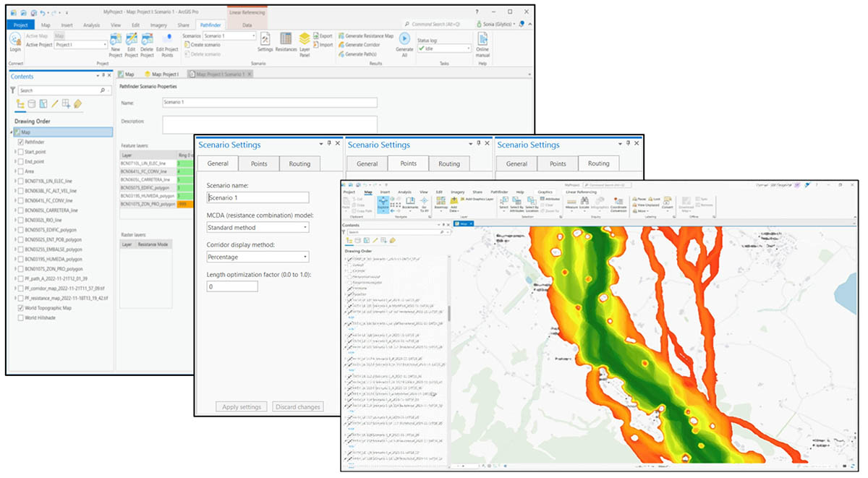868x478 pixels.
Task: Open the MCDA resistance model dropdown
Action: point(305,227)
